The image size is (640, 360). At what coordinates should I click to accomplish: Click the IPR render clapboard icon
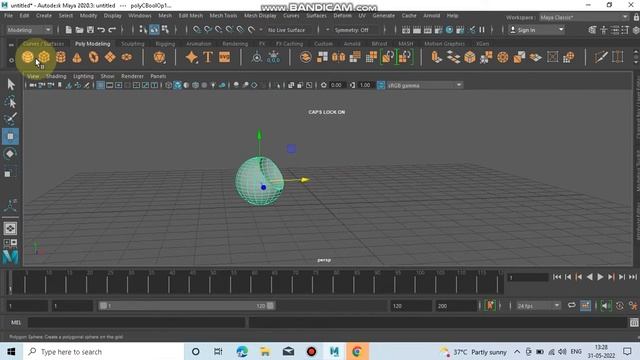[427, 30]
